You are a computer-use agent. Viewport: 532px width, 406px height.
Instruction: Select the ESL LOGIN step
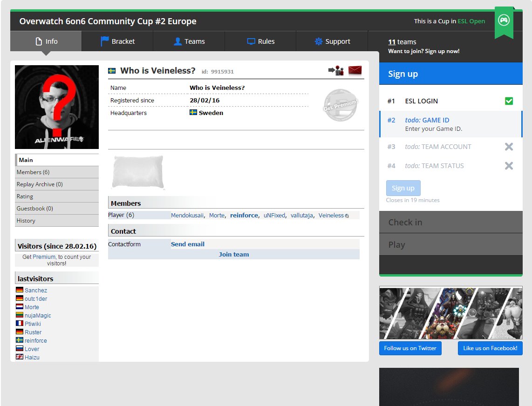450,101
